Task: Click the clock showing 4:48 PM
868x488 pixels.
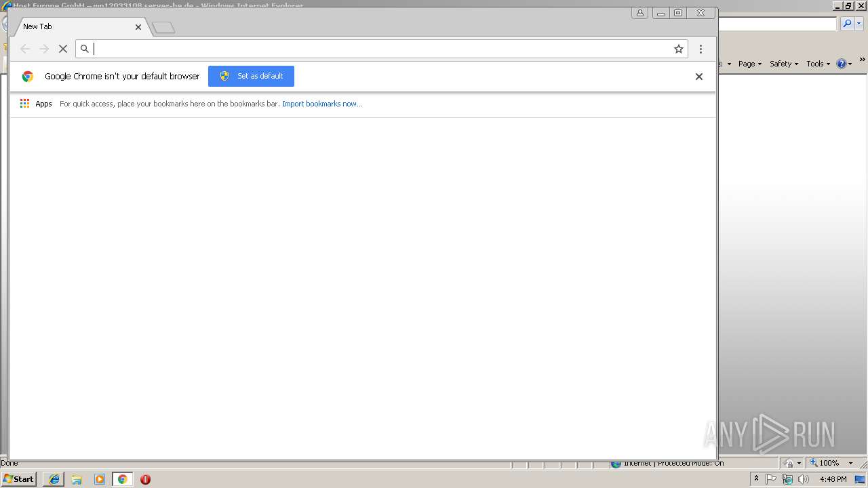Action: (x=833, y=479)
